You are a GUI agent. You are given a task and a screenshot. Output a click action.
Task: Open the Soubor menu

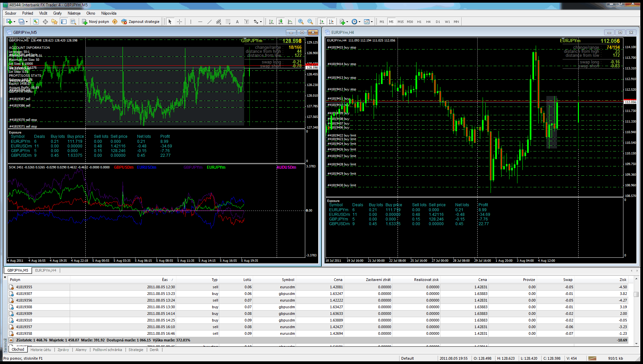[11, 13]
